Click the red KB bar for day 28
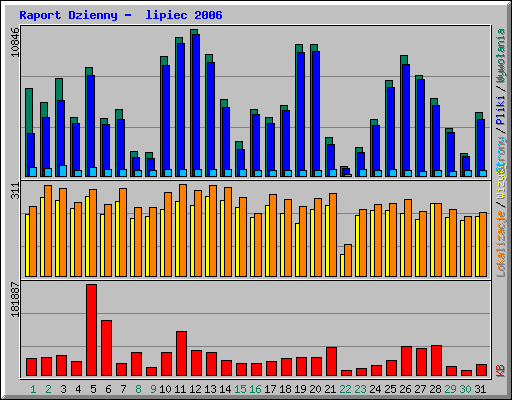This screenshot has width=512, height=400. tap(437, 361)
